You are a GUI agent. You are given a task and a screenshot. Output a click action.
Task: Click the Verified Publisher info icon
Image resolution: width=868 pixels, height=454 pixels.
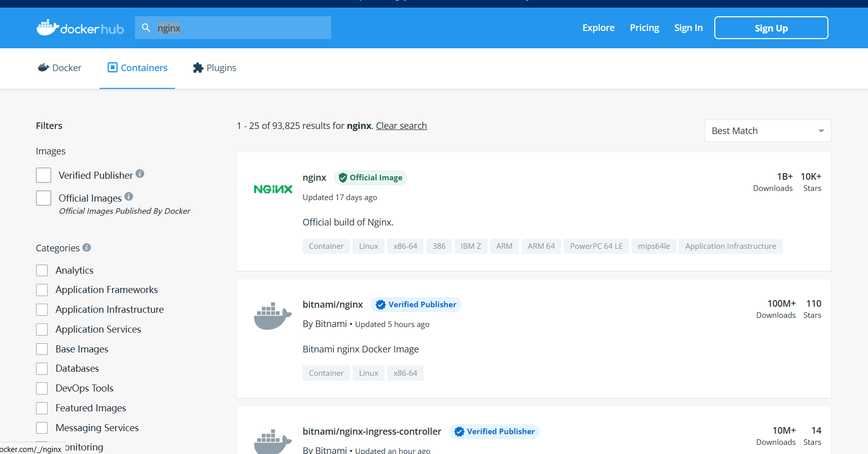140,174
